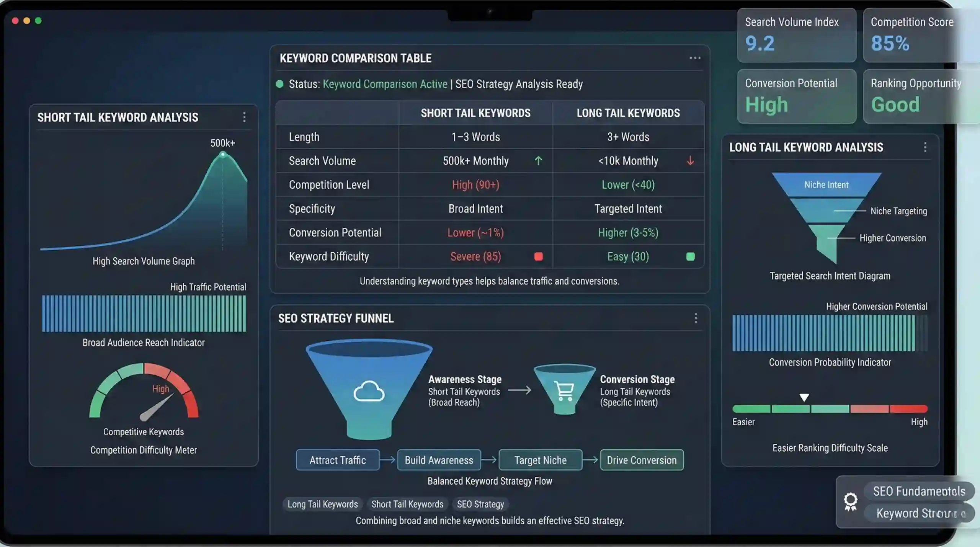The image size is (980, 547).
Task: Open Long Tail Keyword Analysis kebab menu
Action: pos(925,147)
